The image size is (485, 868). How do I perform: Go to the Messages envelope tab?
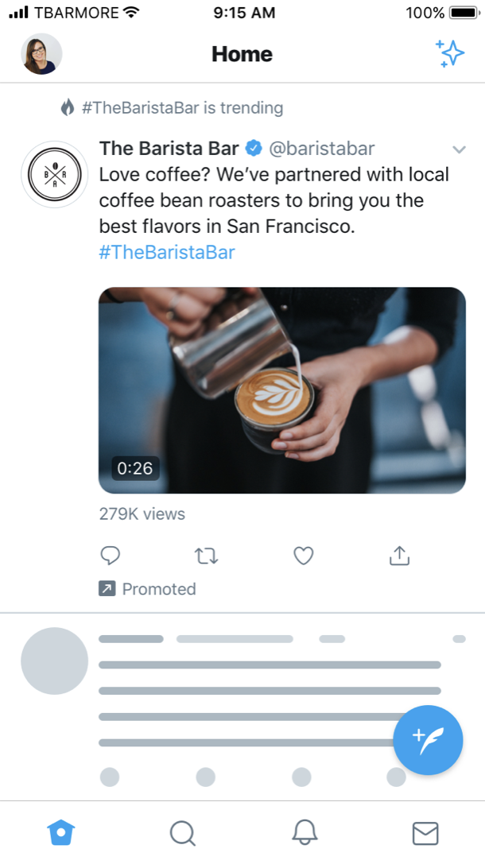(x=425, y=832)
